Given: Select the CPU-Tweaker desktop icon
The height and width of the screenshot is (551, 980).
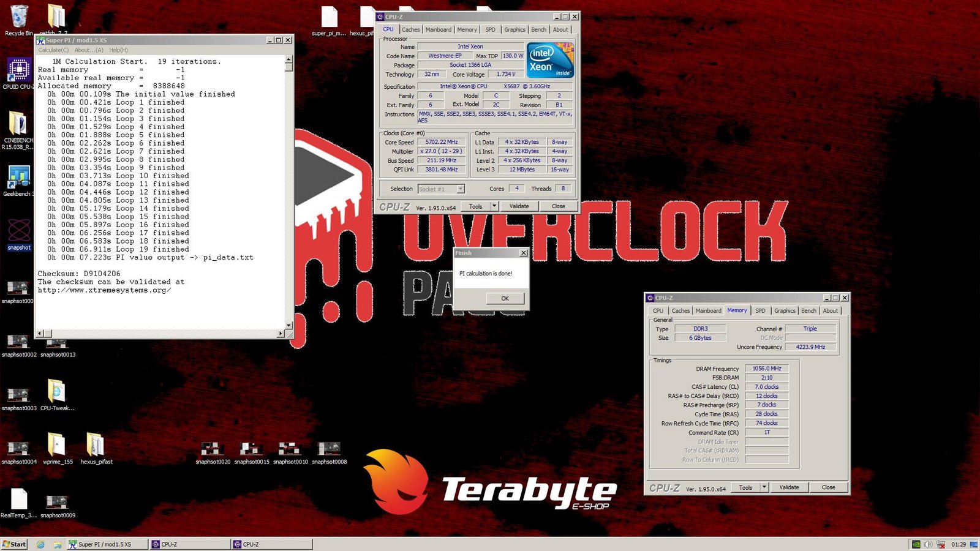Looking at the screenshot, I should coord(57,392).
